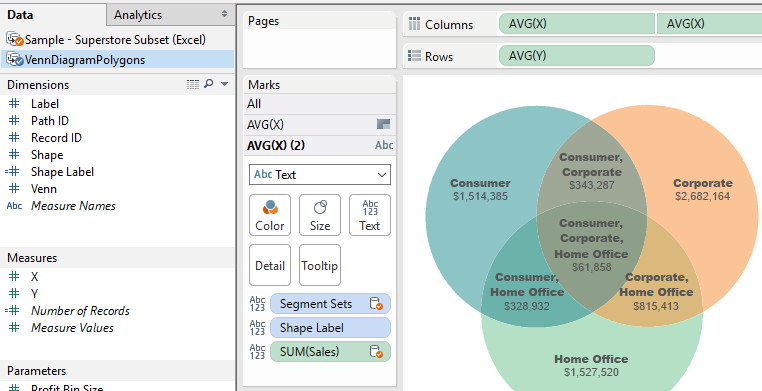Click the number icon beside Path ID

14,120
